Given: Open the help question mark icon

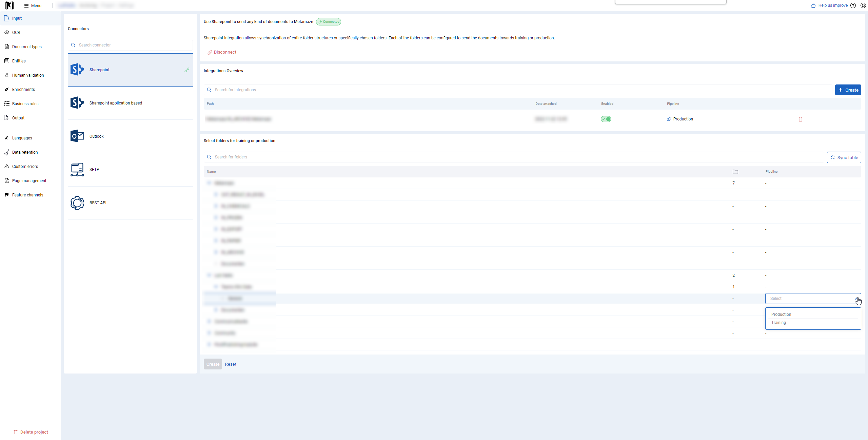Looking at the screenshot, I should click(x=853, y=5).
